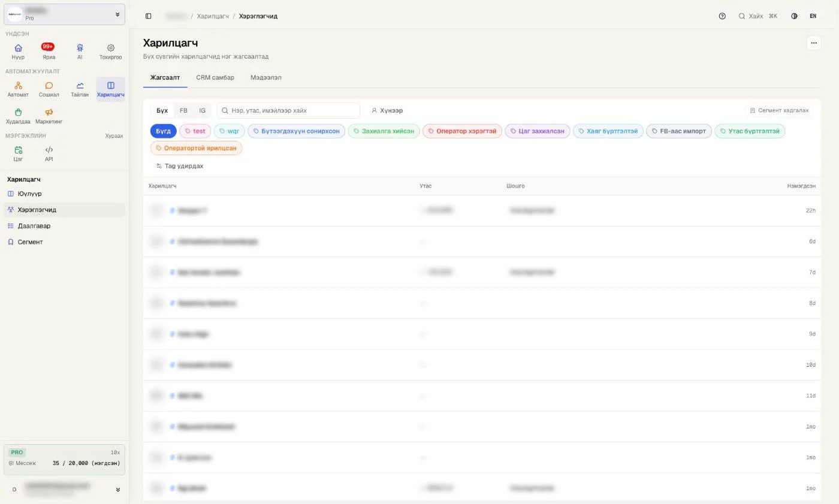Image resolution: width=839 pixels, height=504 pixels.
Task: Click the Сегмент хадгалах button
Action: tap(779, 110)
